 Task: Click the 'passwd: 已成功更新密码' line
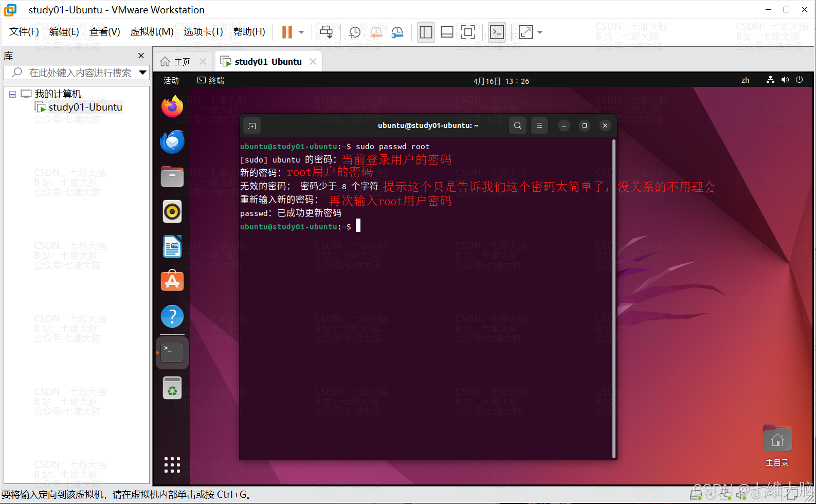(x=291, y=213)
